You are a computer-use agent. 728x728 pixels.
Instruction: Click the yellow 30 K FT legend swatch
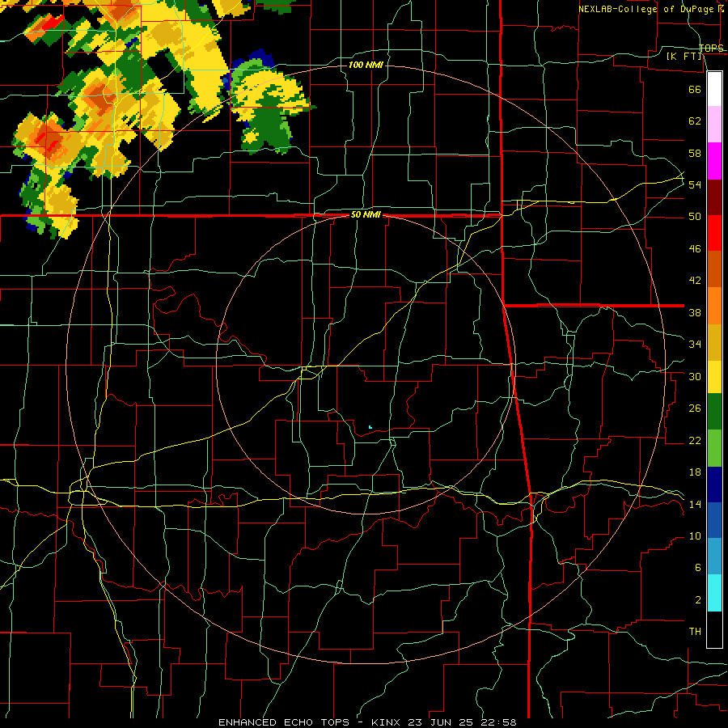714,377
